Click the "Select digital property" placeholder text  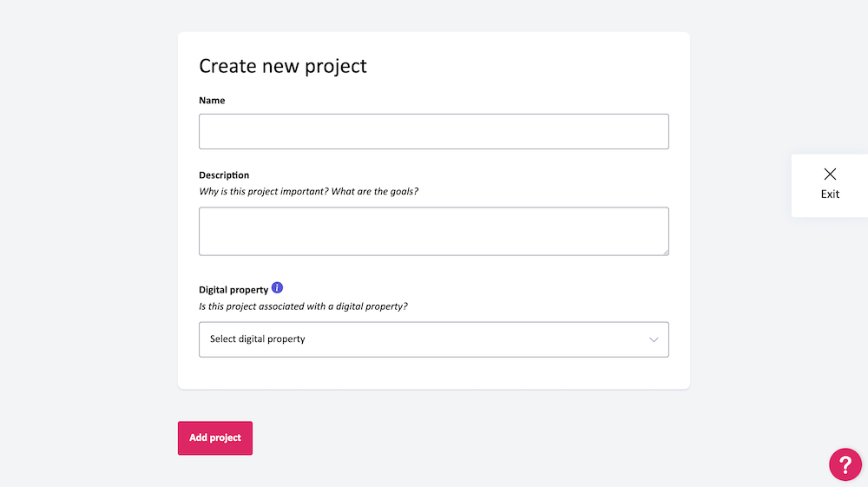258,339
